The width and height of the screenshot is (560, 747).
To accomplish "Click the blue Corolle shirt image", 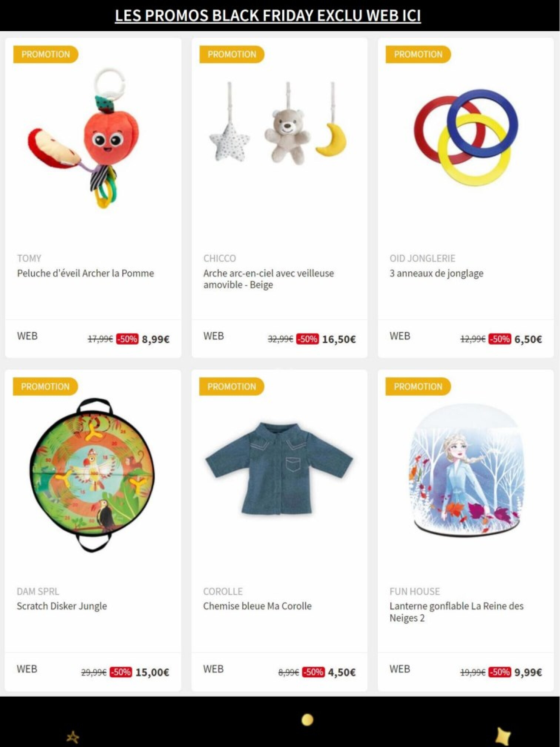I will pyautogui.click(x=280, y=468).
